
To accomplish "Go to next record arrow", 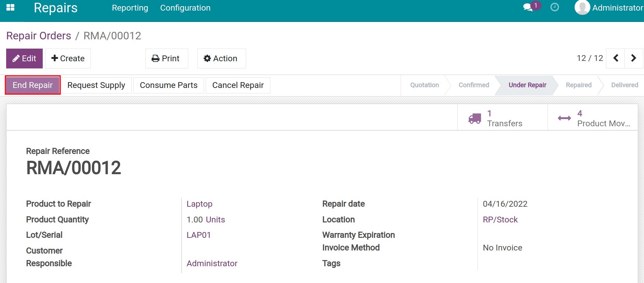I will (634, 58).
